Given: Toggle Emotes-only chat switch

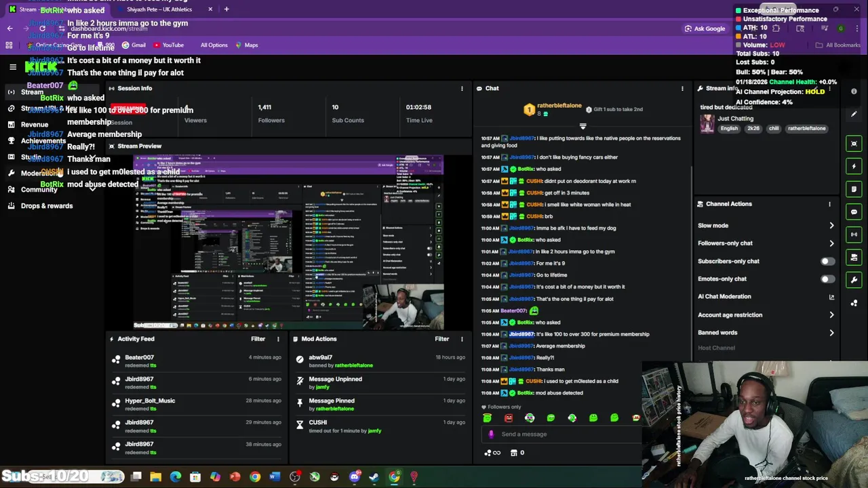Looking at the screenshot, I should pos(827,279).
